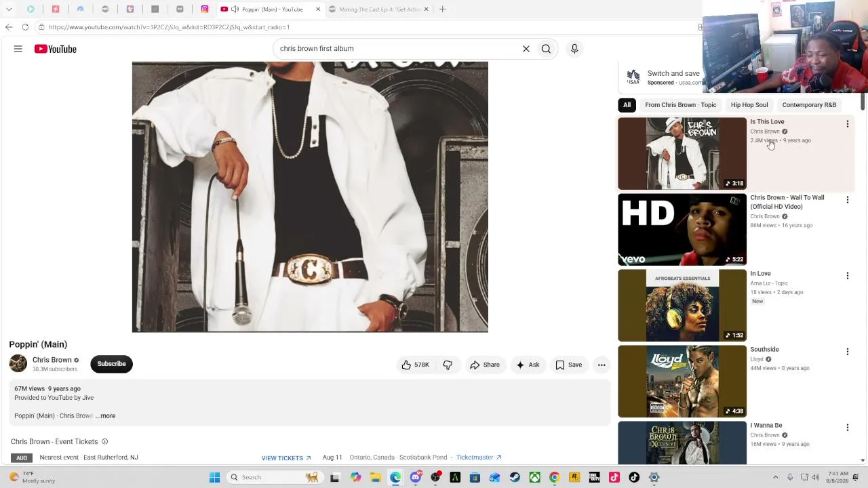
Task: Open Microsoft Edge from the taskbar
Action: (395, 477)
